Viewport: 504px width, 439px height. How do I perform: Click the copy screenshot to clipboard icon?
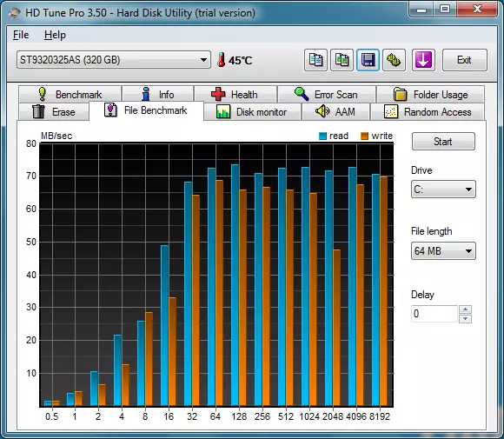coord(342,60)
